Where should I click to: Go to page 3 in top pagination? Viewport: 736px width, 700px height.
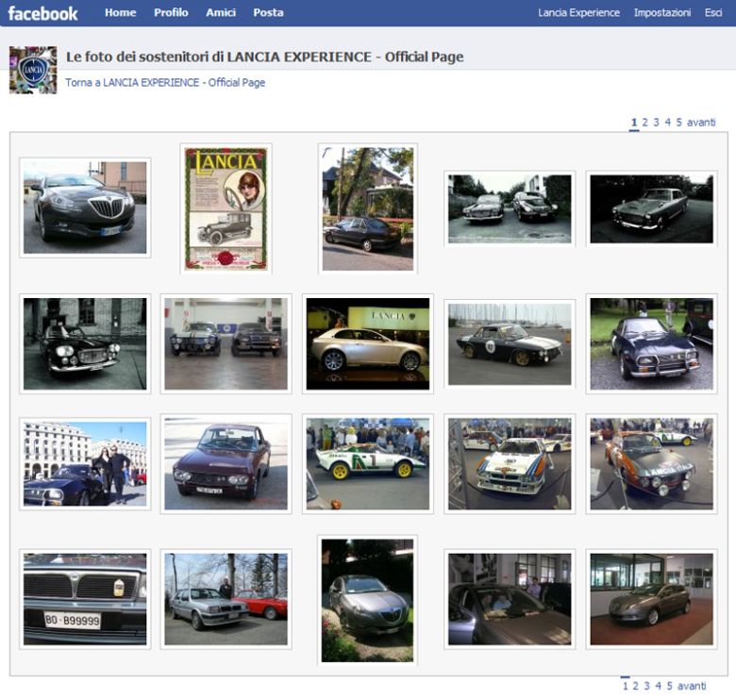[656, 123]
